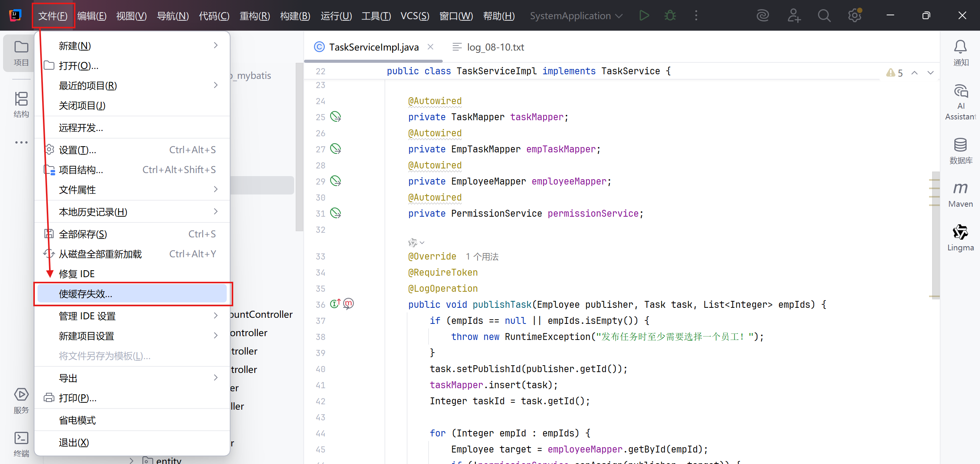Select 使缓存失效... menu entry

pyautogui.click(x=132, y=294)
